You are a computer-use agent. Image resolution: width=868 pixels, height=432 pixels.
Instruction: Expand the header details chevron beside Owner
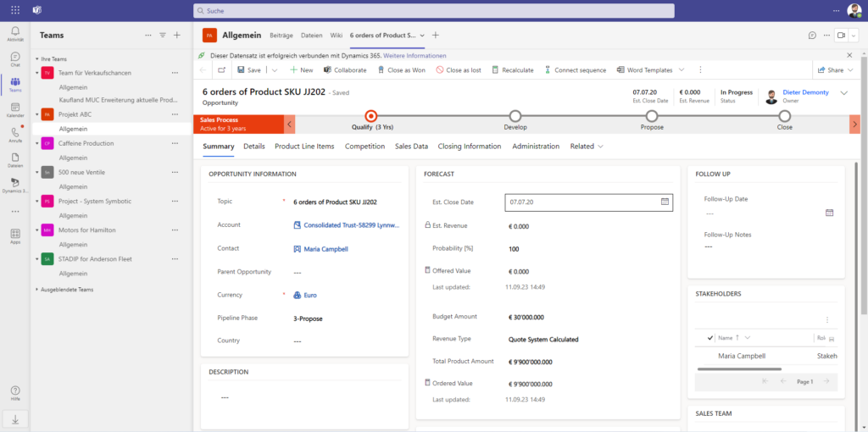(x=843, y=93)
